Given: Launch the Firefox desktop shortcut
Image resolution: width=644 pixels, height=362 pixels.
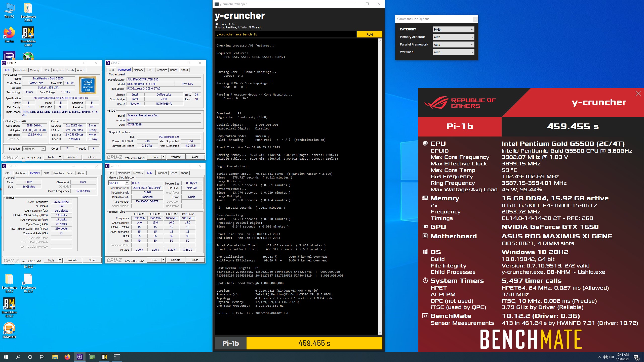Looking at the screenshot, I should [x=9, y=35].
